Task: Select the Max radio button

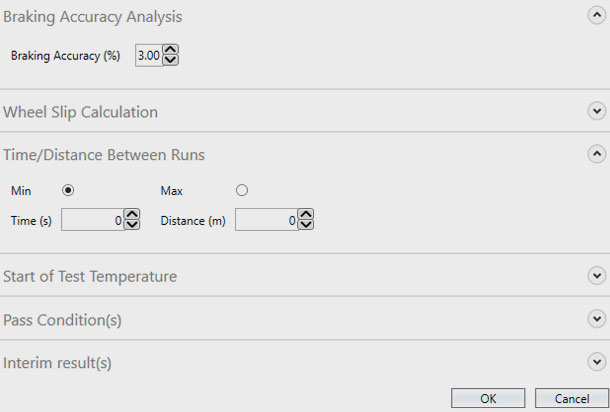Action: tap(242, 190)
